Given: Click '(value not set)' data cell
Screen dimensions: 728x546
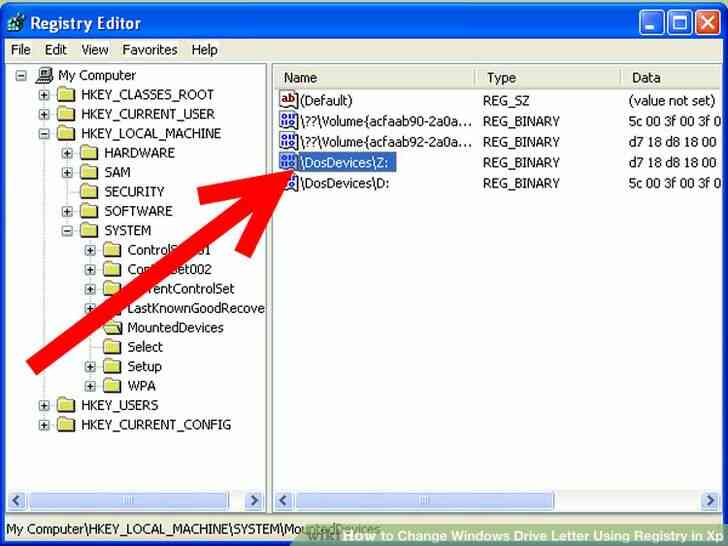Looking at the screenshot, I should click(x=671, y=100).
